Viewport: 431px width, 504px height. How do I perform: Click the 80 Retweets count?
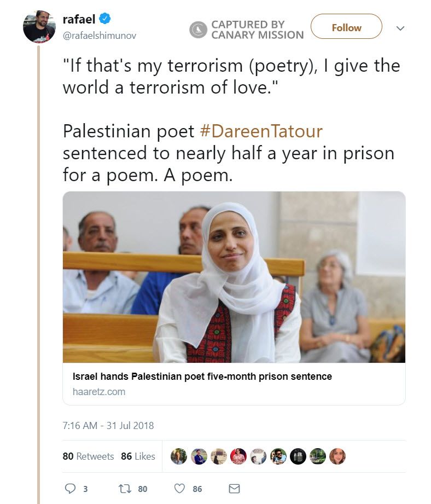click(90, 456)
